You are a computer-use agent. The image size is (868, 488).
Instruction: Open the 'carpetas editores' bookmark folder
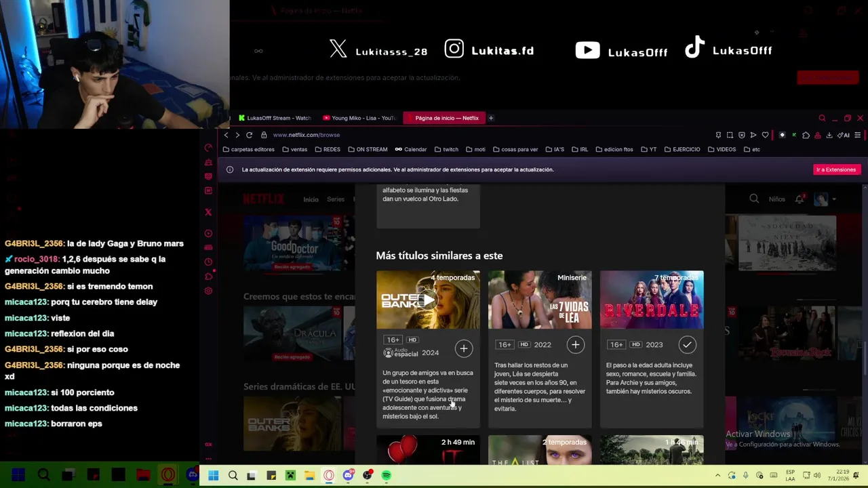(248, 149)
